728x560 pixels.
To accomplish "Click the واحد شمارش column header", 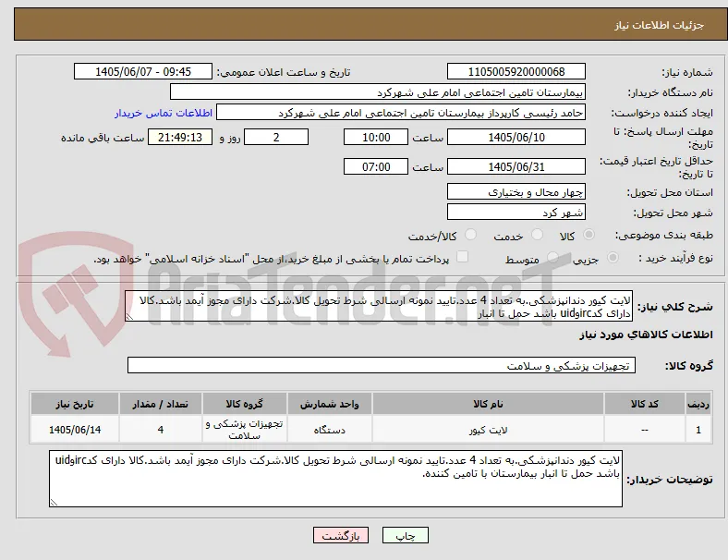I will pyautogui.click(x=329, y=404).
